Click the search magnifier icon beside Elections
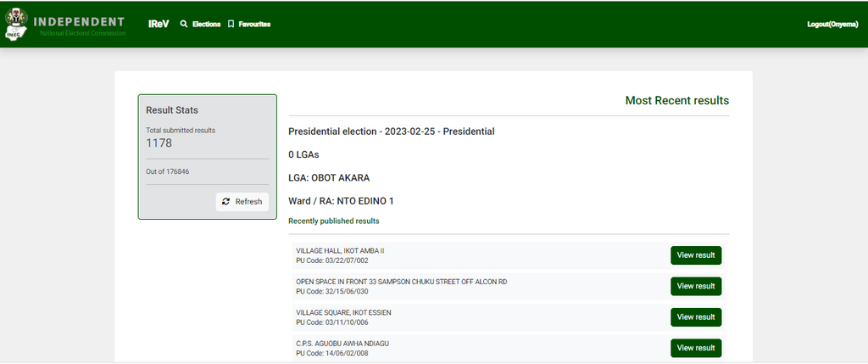Image resolution: width=868 pixels, height=364 pixels. coord(184,25)
